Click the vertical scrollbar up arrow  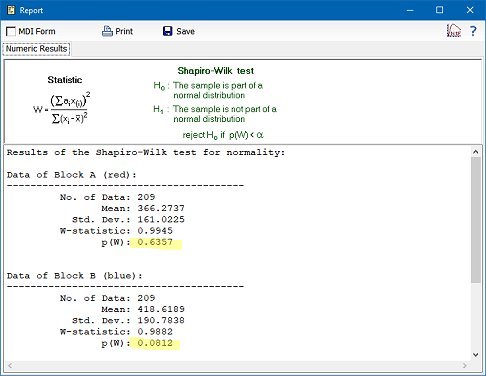click(476, 152)
